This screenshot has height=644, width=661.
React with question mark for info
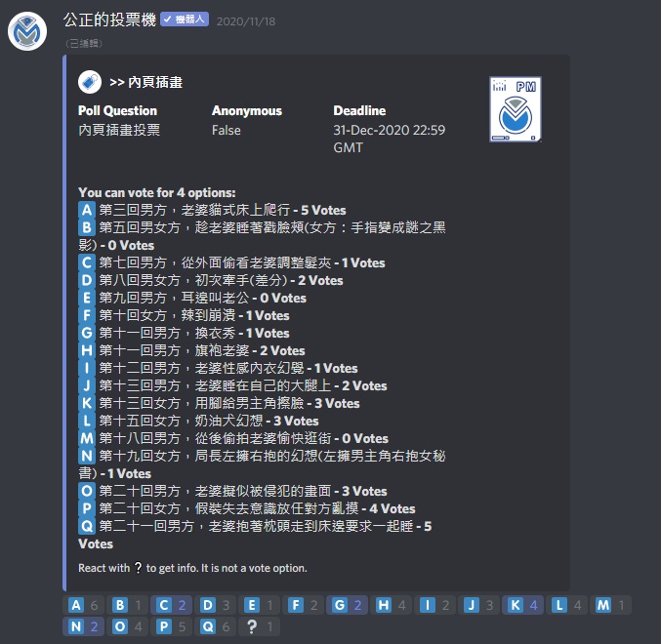pyautogui.click(x=259, y=626)
